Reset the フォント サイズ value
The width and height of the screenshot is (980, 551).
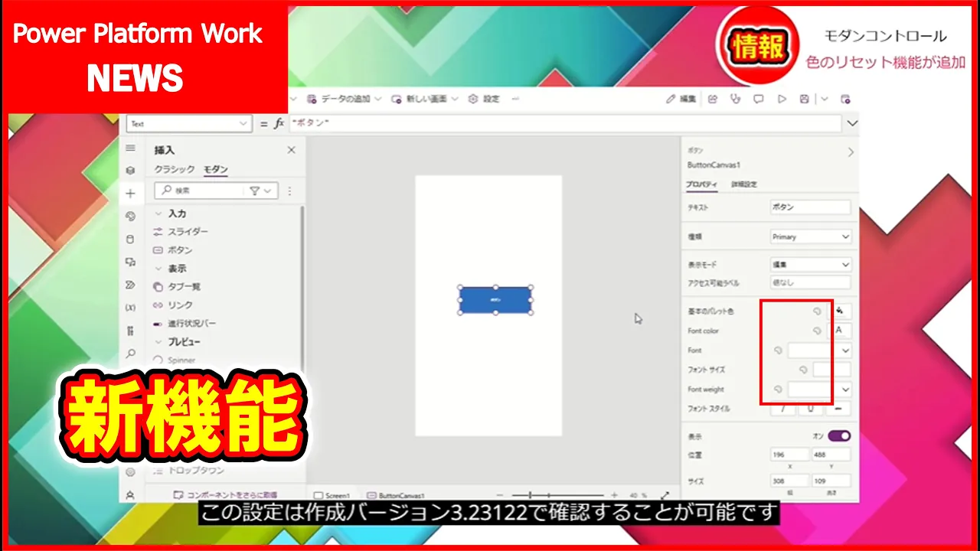click(x=803, y=370)
